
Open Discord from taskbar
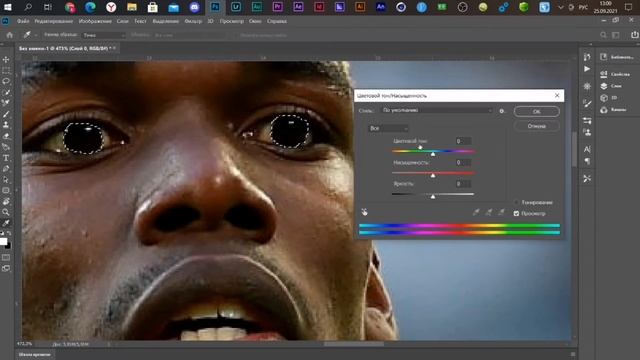pos(194,7)
